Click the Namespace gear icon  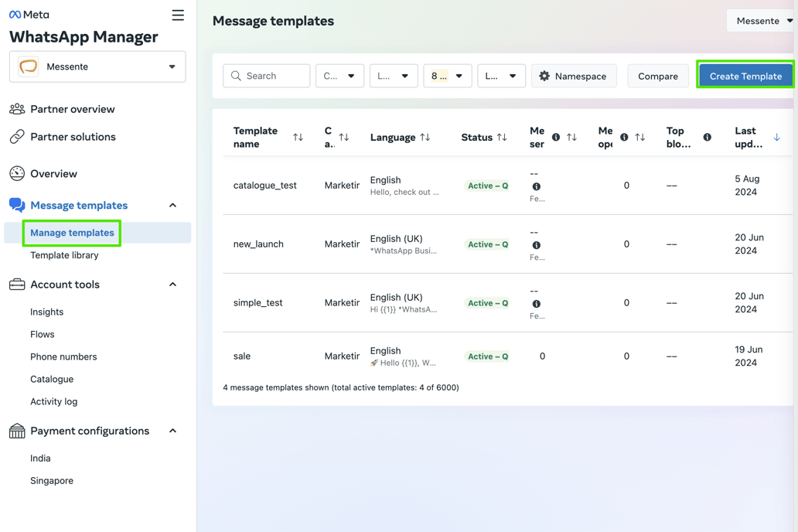tap(544, 76)
